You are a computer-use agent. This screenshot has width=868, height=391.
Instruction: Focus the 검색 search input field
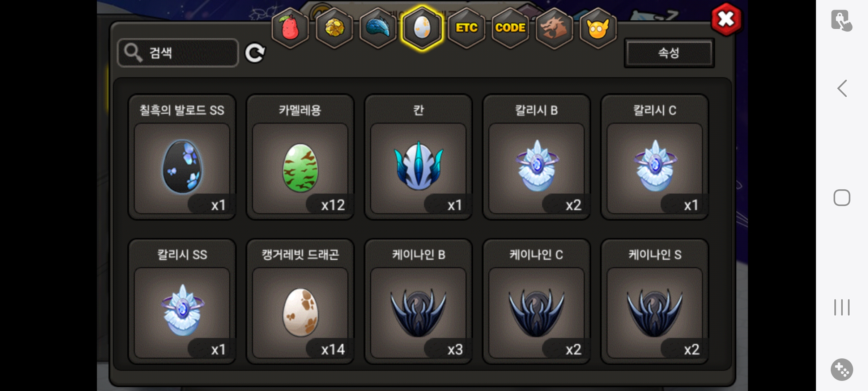click(x=178, y=53)
